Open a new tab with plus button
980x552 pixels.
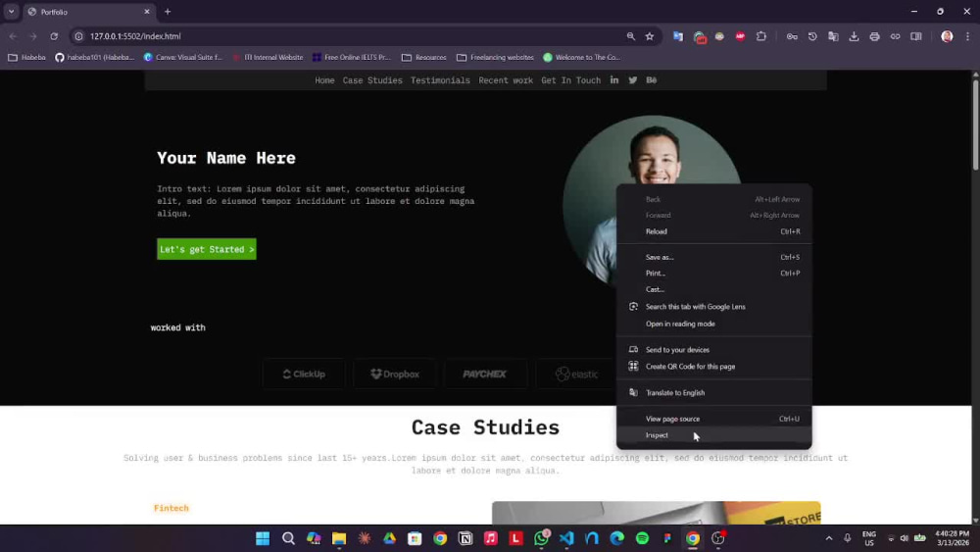[x=168, y=11]
